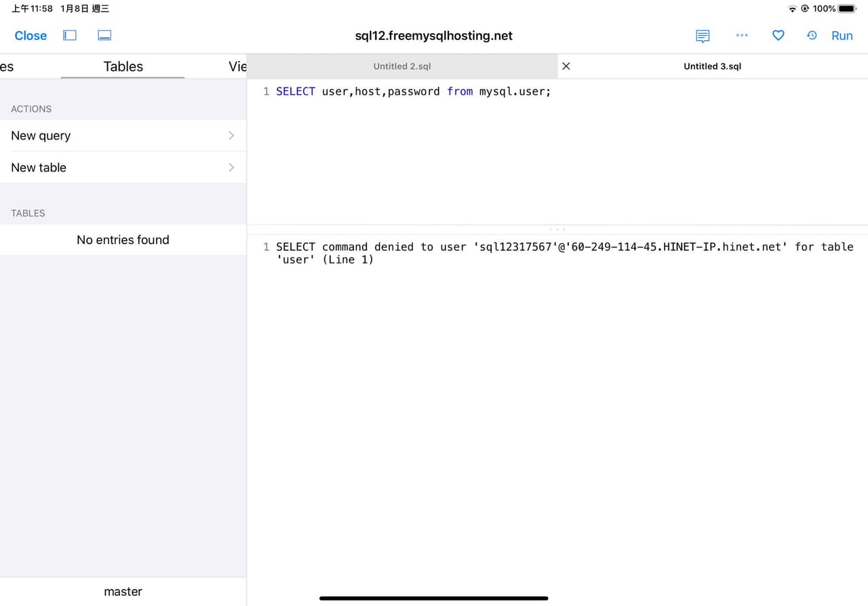Select the Tables segment
This screenshot has width=868, height=606.
tap(123, 66)
